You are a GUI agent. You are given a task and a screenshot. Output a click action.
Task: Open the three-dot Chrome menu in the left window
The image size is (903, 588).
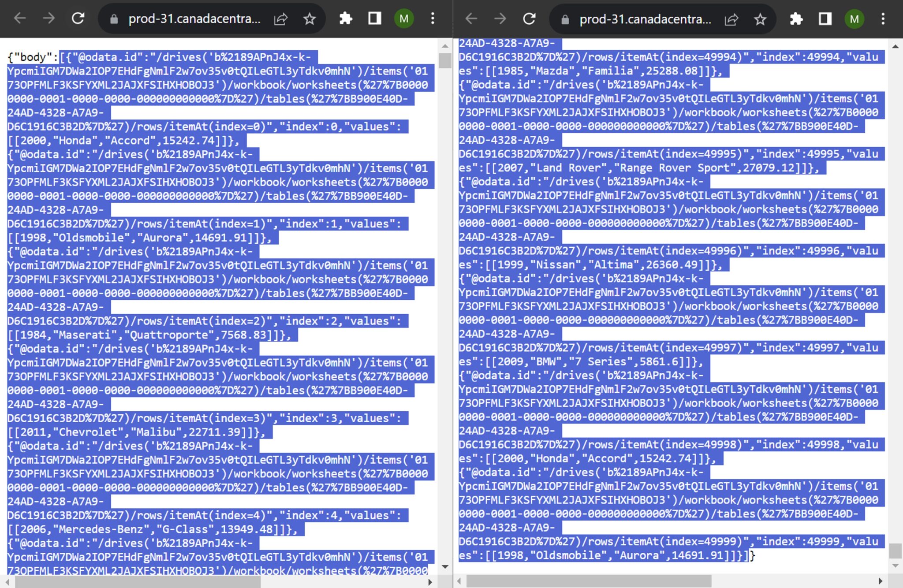click(433, 19)
